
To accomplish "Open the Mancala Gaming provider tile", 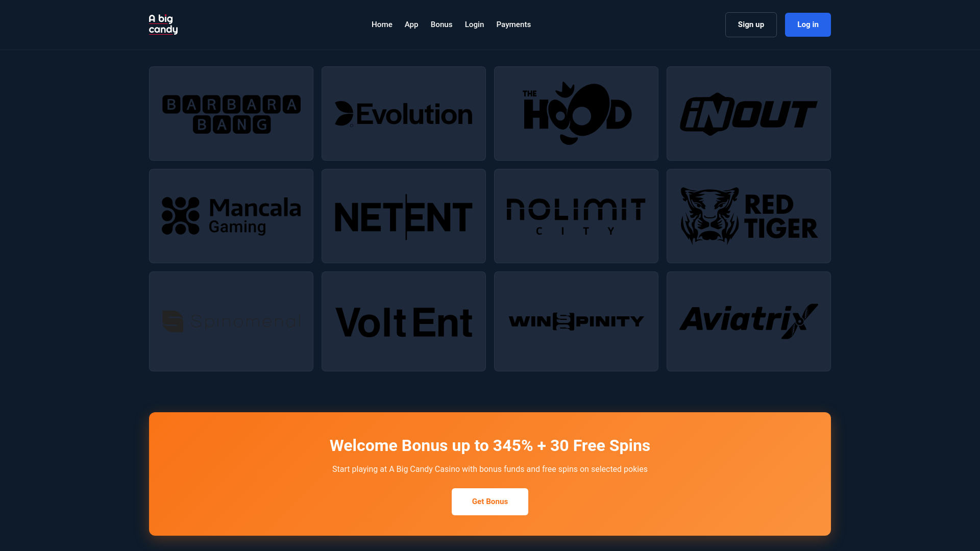I will point(231,216).
